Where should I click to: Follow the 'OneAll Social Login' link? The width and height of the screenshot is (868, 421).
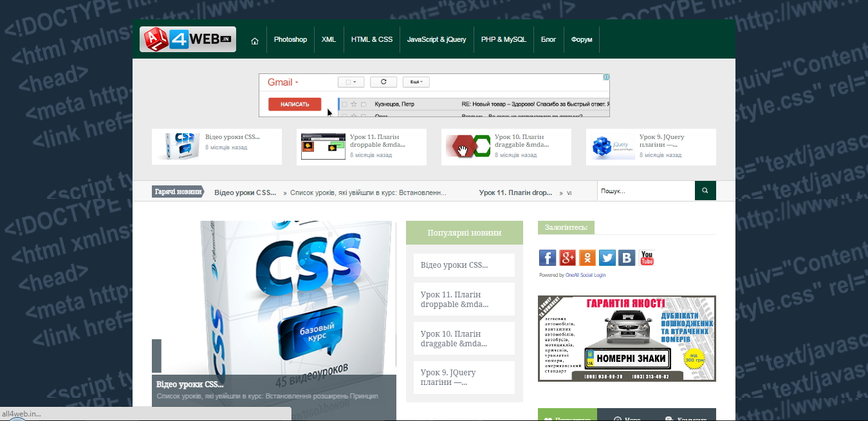pyautogui.click(x=586, y=275)
